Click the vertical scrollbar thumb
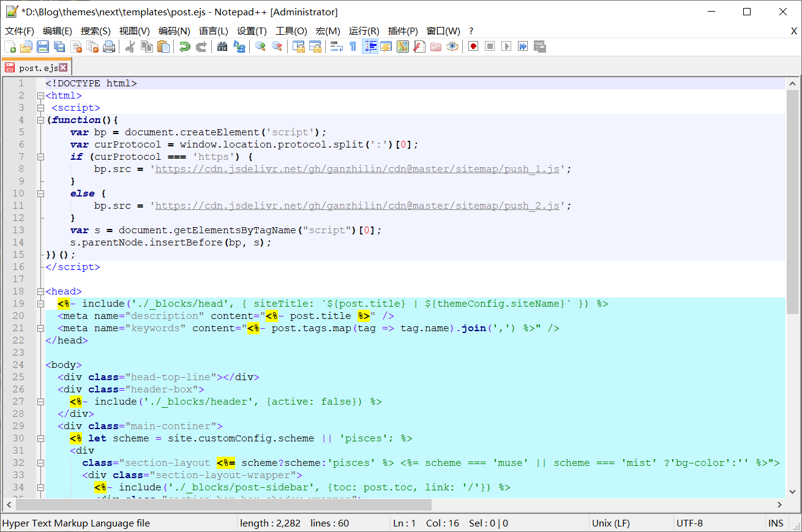802x532 pixels. click(792, 202)
